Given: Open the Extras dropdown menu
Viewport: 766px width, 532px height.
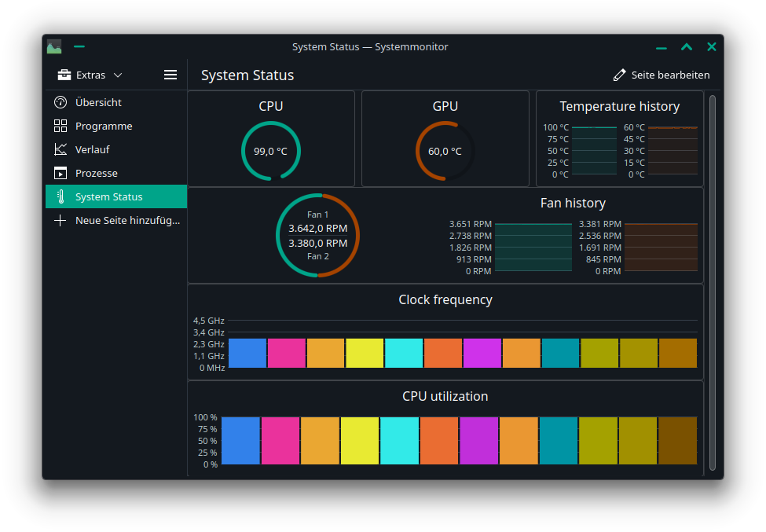Looking at the screenshot, I should (x=90, y=75).
